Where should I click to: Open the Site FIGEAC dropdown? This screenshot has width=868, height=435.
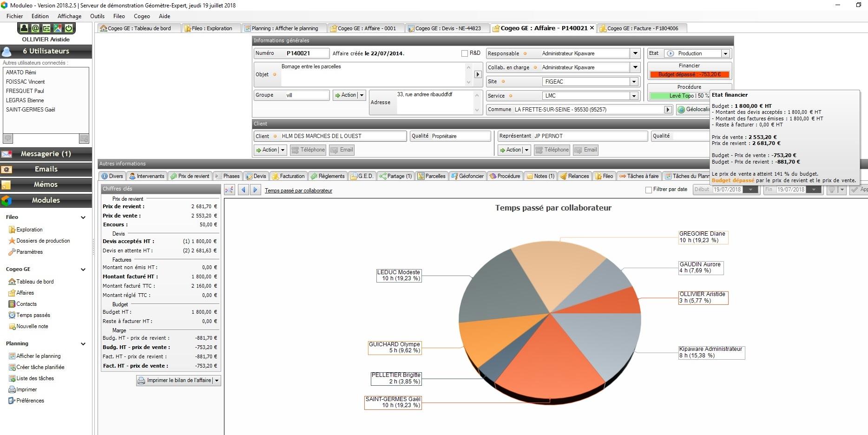(x=633, y=82)
